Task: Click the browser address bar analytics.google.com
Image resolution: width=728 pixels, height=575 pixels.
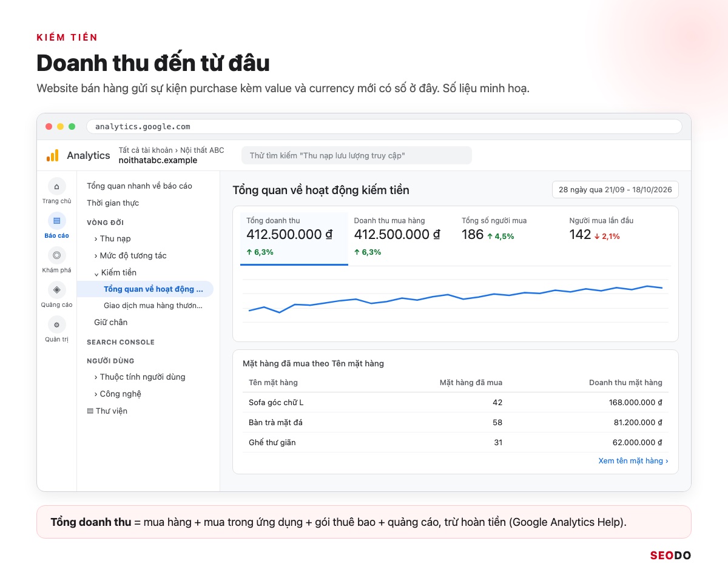Action: (x=384, y=127)
